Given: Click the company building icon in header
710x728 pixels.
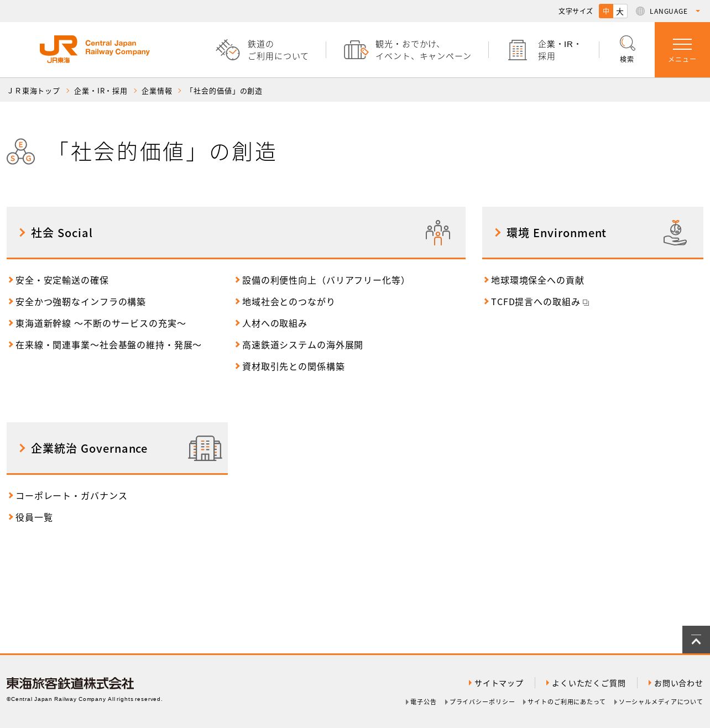Looking at the screenshot, I should click(x=518, y=50).
